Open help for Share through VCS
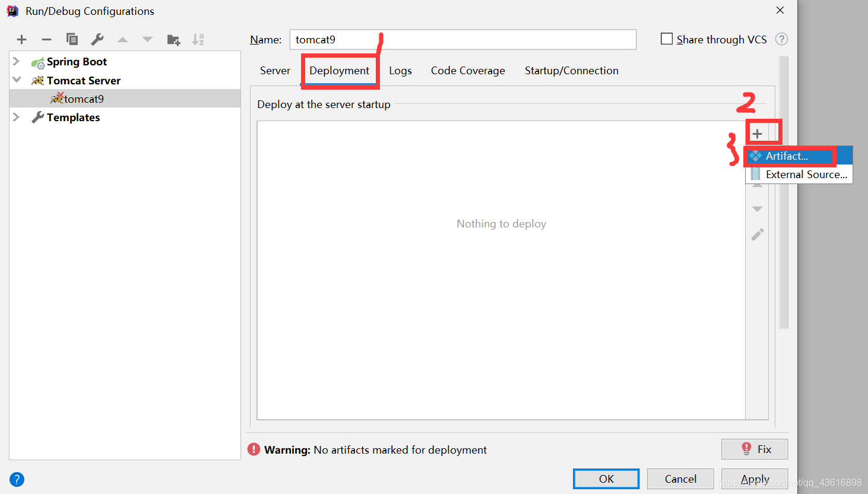Viewport: 868px width, 494px height. click(782, 39)
